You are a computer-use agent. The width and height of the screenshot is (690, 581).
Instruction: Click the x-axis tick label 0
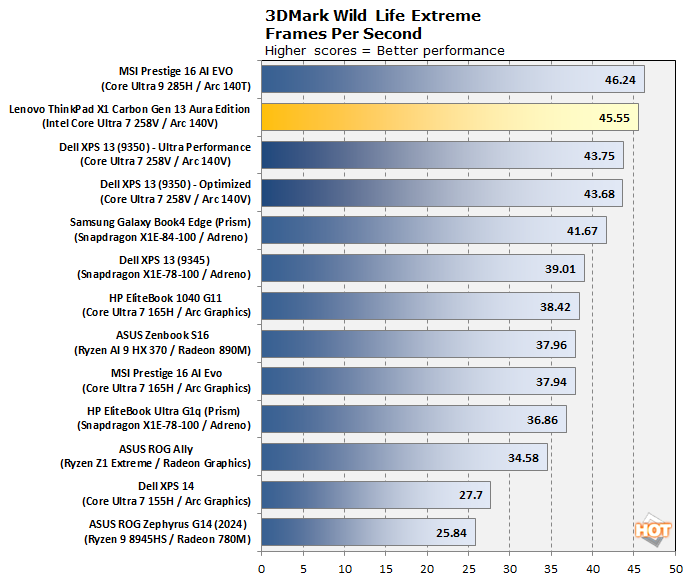[x=261, y=569]
